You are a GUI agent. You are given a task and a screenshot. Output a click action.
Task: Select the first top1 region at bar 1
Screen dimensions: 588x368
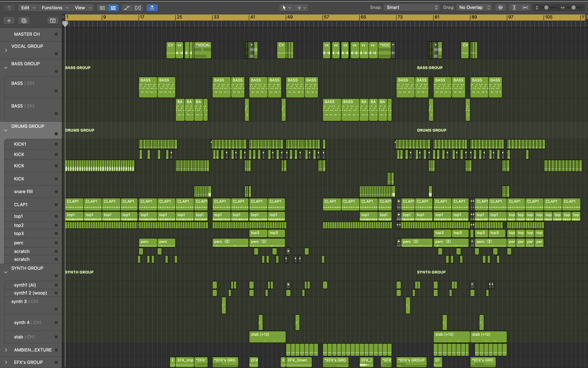pos(74,216)
